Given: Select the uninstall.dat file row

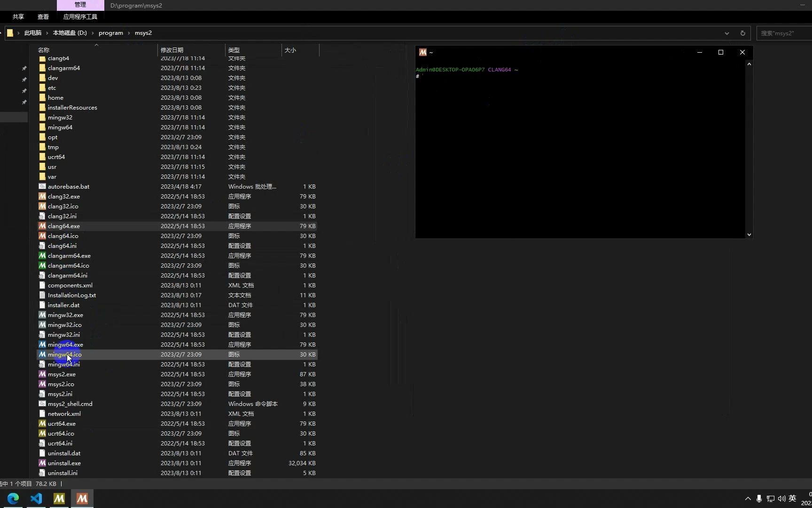Looking at the screenshot, I should [177, 453].
